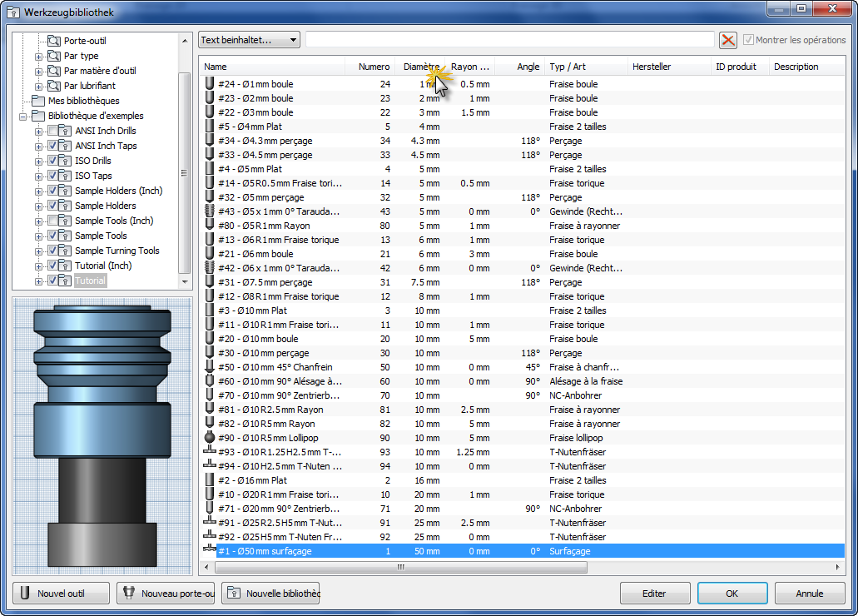Uncheck the ISO Drills checkbox
Viewport: 858px width, 616px height.
(x=52, y=161)
